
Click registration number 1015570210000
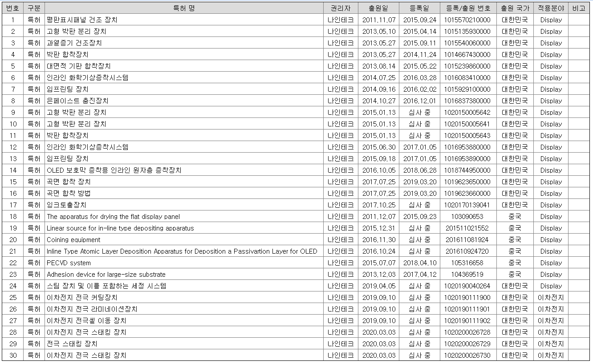[x=467, y=20]
